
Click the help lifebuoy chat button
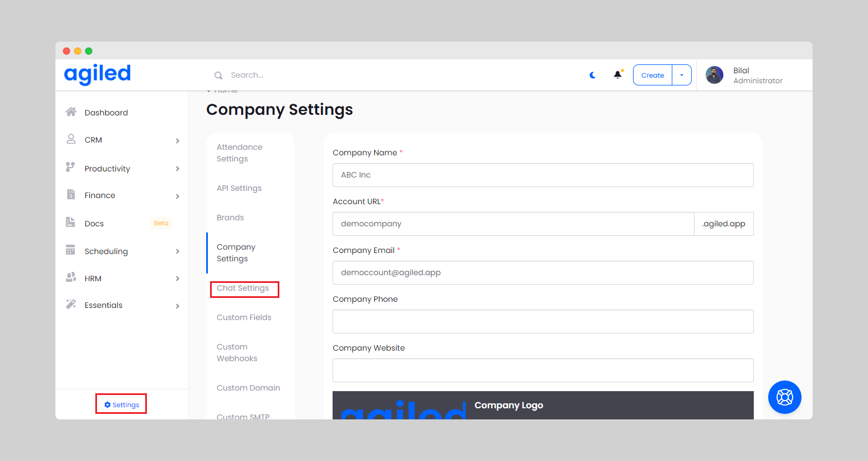point(784,397)
